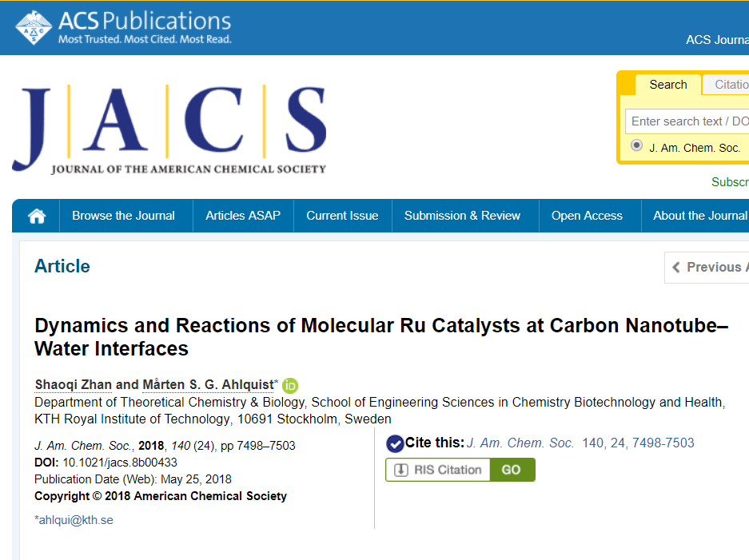
Task: Go to the Current Issue page
Action: (x=342, y=216)
